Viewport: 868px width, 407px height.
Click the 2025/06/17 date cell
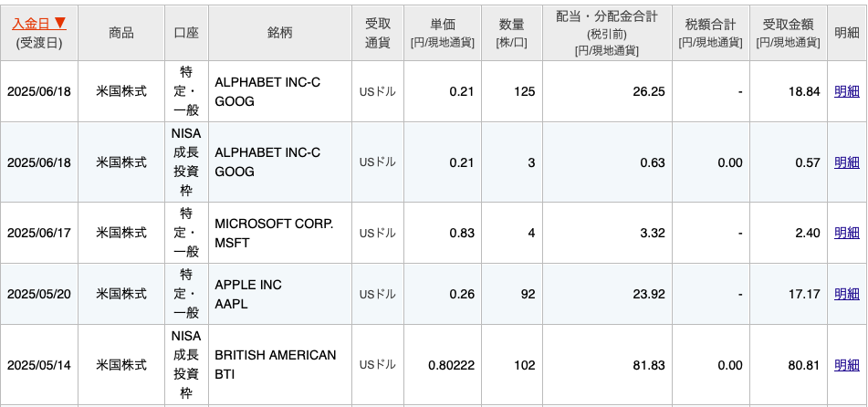point(38,233)
